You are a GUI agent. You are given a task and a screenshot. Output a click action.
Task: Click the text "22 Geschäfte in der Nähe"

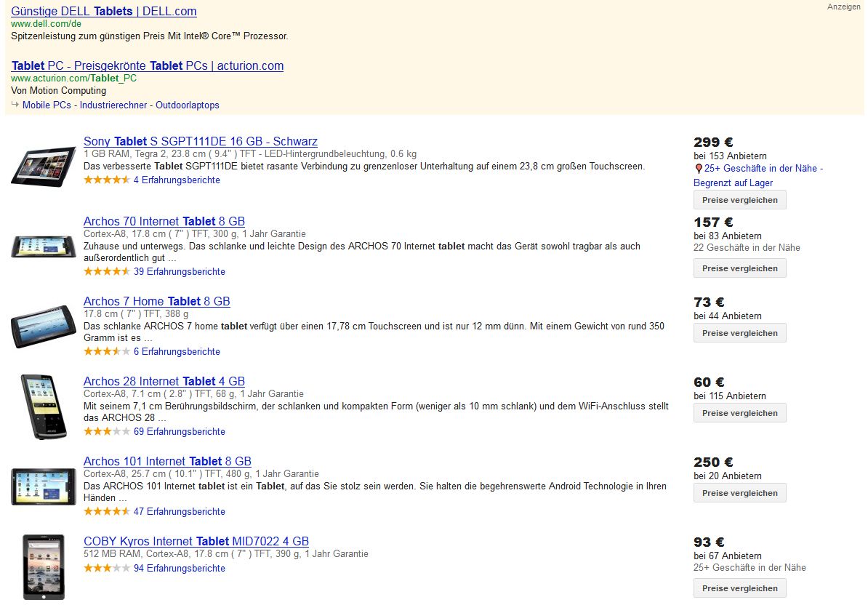[747, 247]
